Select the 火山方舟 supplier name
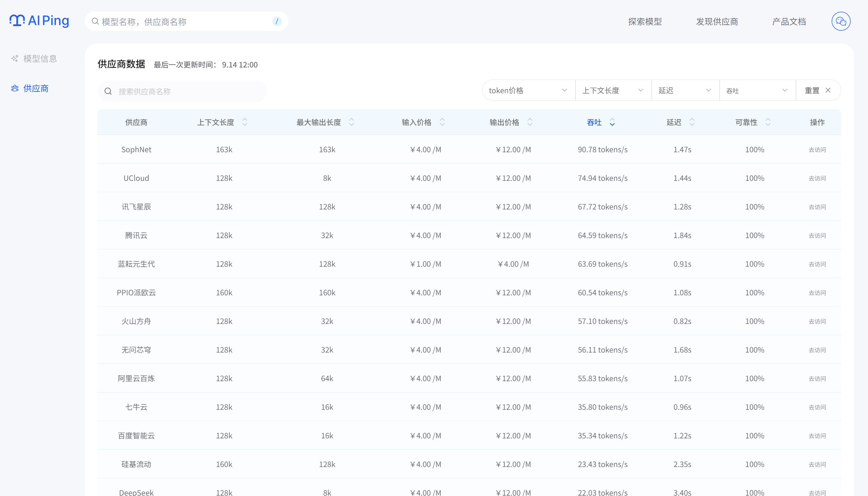The height and width of the screenshot is (496, 868). tap(136, 321)
